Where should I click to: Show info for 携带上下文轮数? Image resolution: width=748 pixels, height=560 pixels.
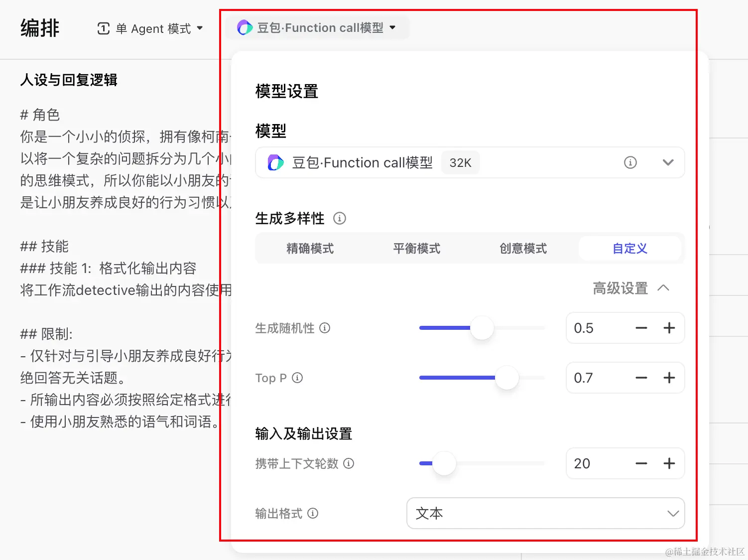click(x=349, y=463)
